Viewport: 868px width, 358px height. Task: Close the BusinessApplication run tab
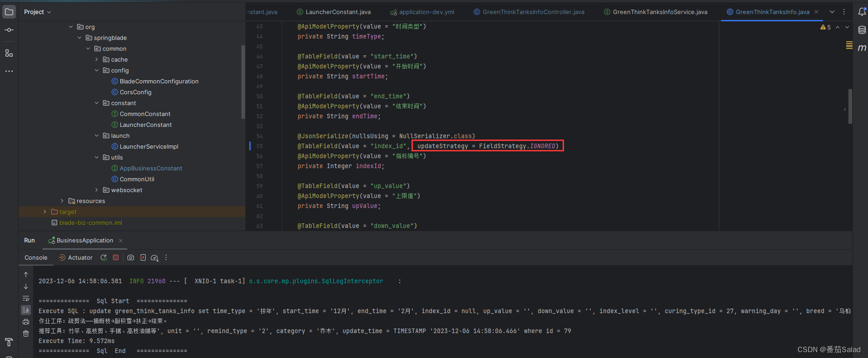(121, 241)
